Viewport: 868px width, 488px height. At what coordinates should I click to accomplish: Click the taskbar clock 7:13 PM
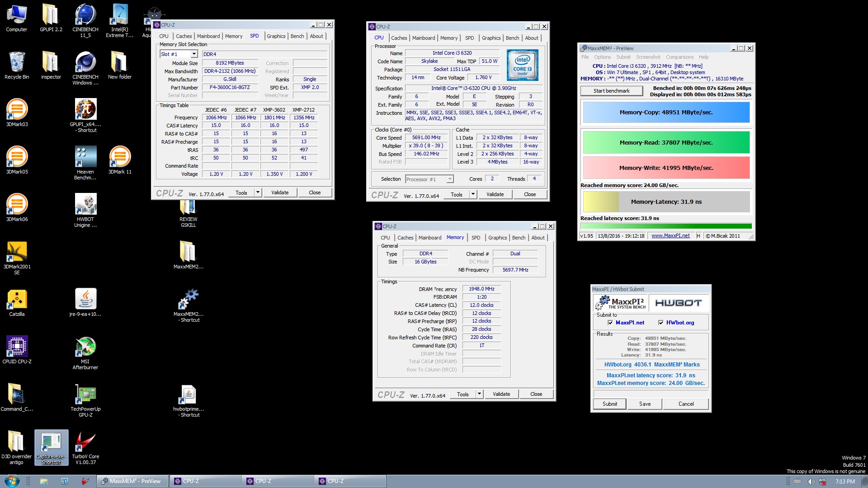[844, 482]
